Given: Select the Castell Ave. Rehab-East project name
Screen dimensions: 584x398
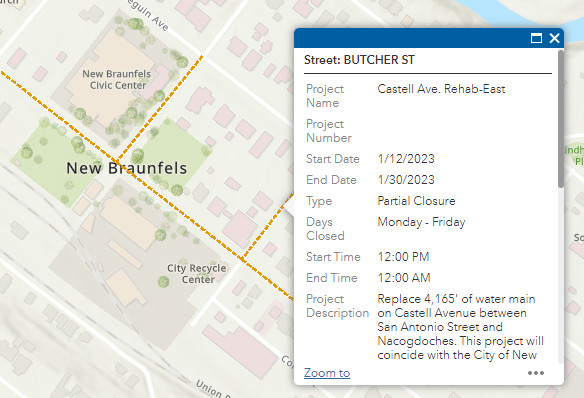Looking at the screenshot, I should pos(441,89).
